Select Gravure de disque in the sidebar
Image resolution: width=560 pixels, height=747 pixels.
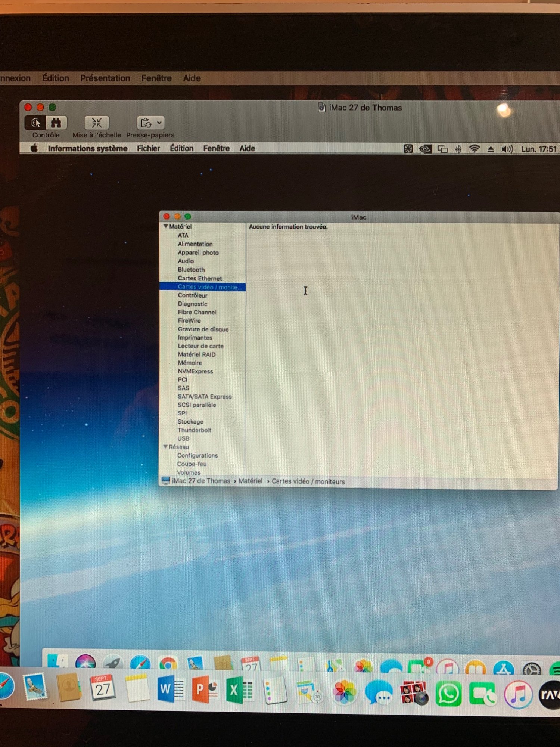tap(203, 329)
